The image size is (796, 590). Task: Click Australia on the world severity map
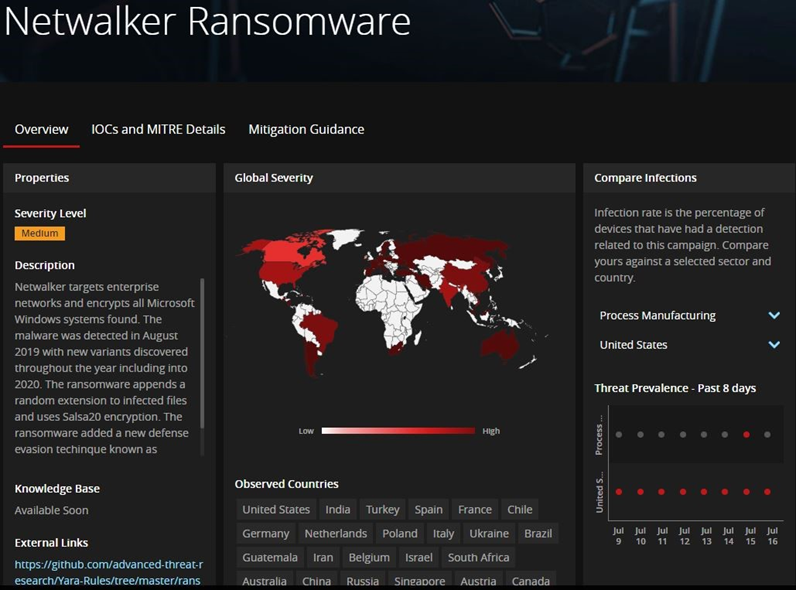click(500, 345)
